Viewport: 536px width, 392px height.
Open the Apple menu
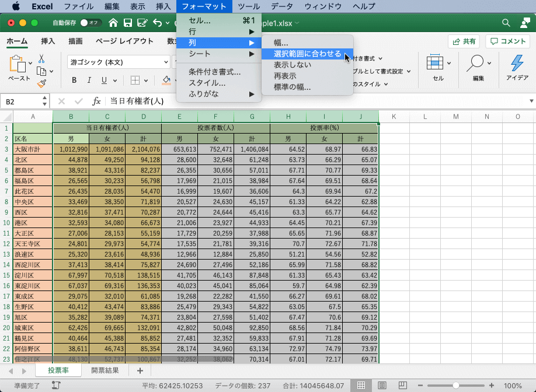tap(16, 6)
